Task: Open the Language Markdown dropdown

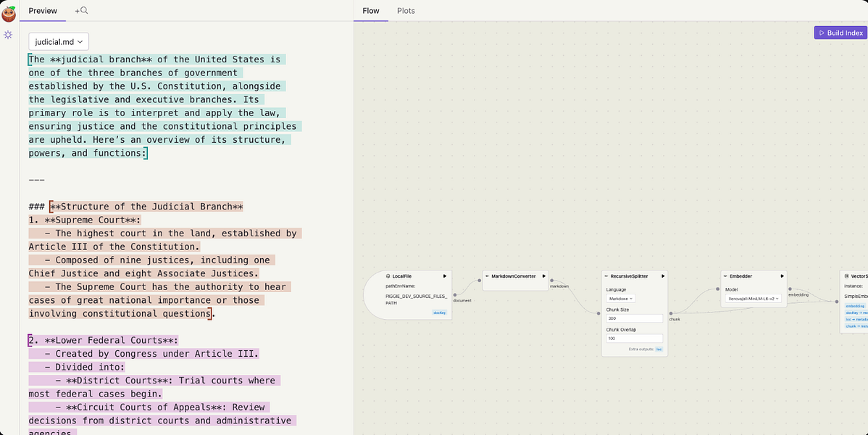Action: tap(620, 299)
